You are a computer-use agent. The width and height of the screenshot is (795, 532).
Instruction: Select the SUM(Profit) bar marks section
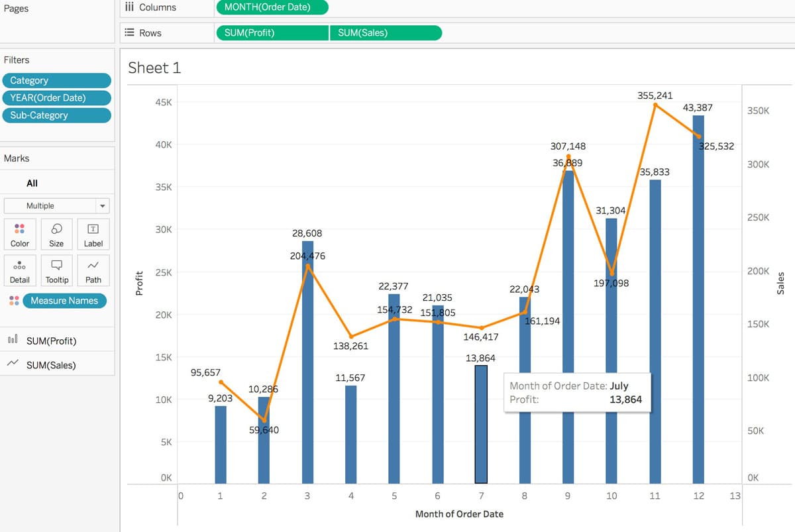51,341
